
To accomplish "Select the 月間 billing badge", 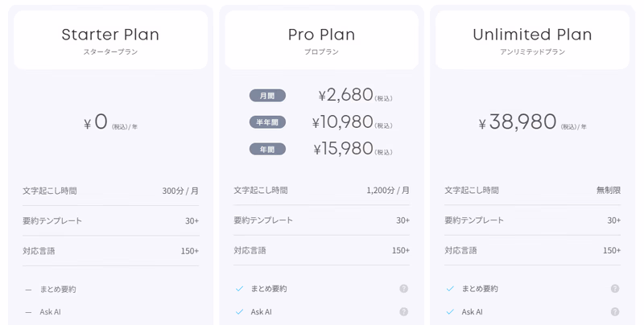I will point(267,96).
